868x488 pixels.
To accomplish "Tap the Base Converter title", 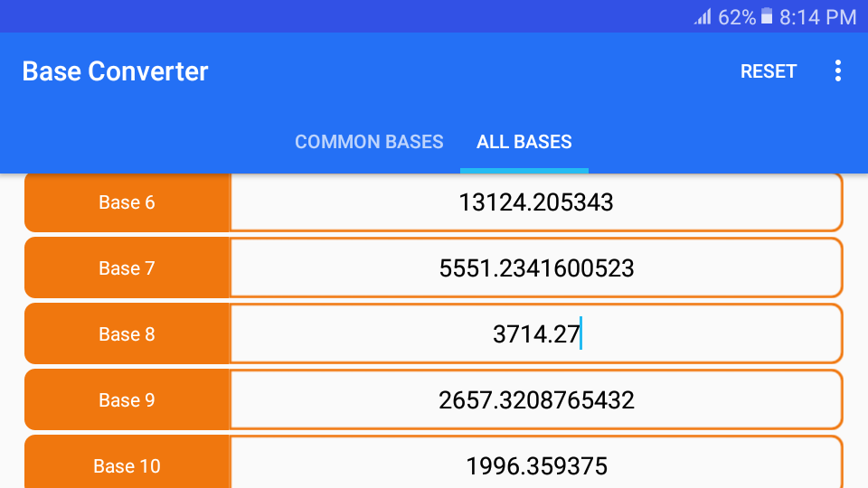I will (x=115, y=70).
